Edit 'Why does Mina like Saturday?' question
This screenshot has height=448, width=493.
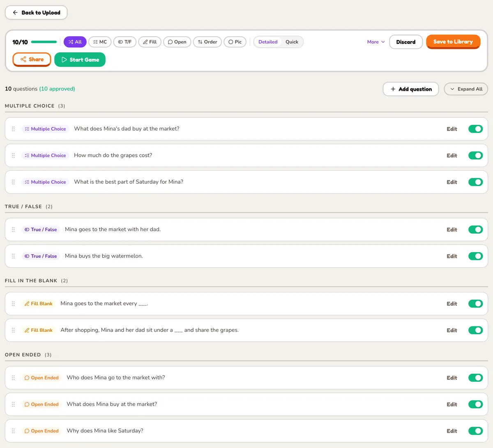click(x=452, y=431)
